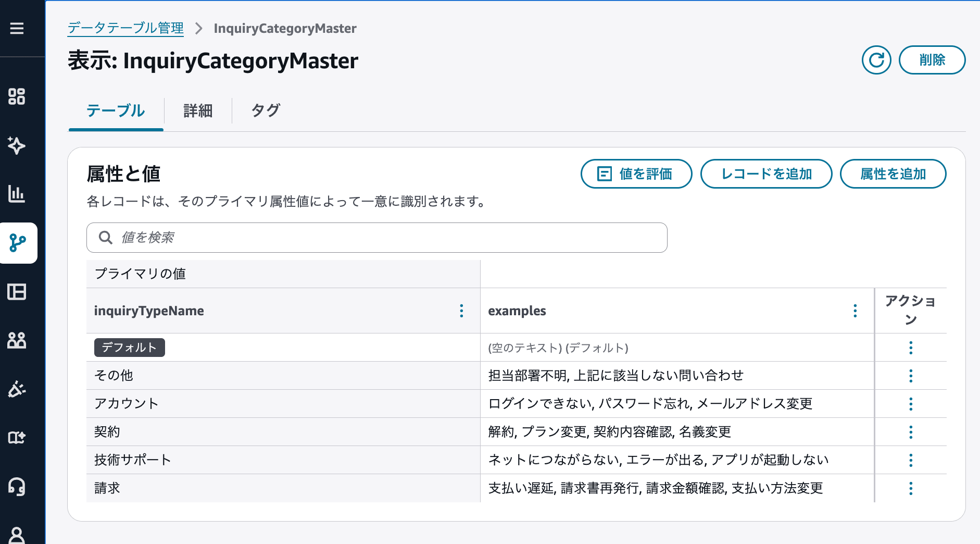Open the sparkle AI icon in sidebar
This screenshot has width=980, height=544.
click(17, 145)
